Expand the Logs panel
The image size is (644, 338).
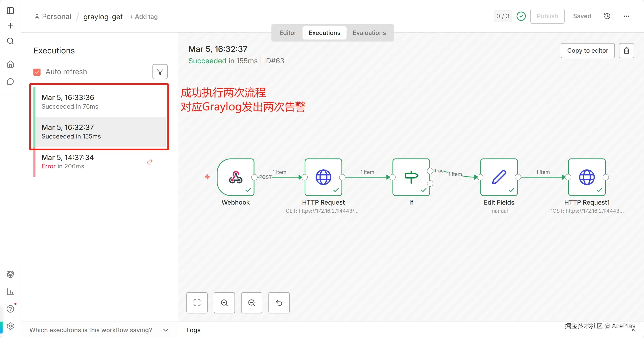[193, 330]
